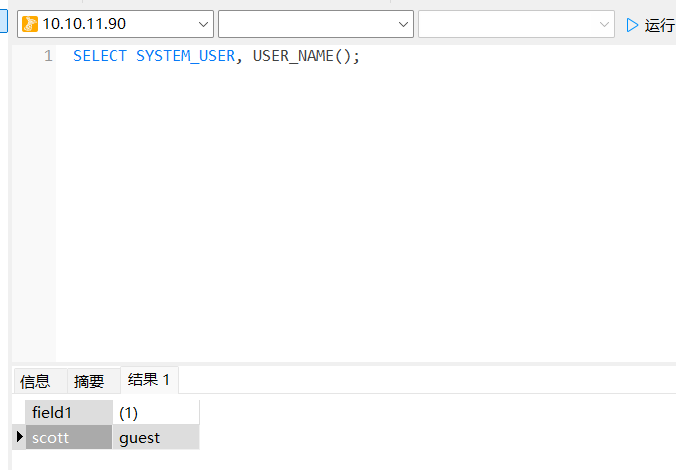Click the blue Run play triangle icon
Viewport: 676px width, 470px height.
(632, 25)
